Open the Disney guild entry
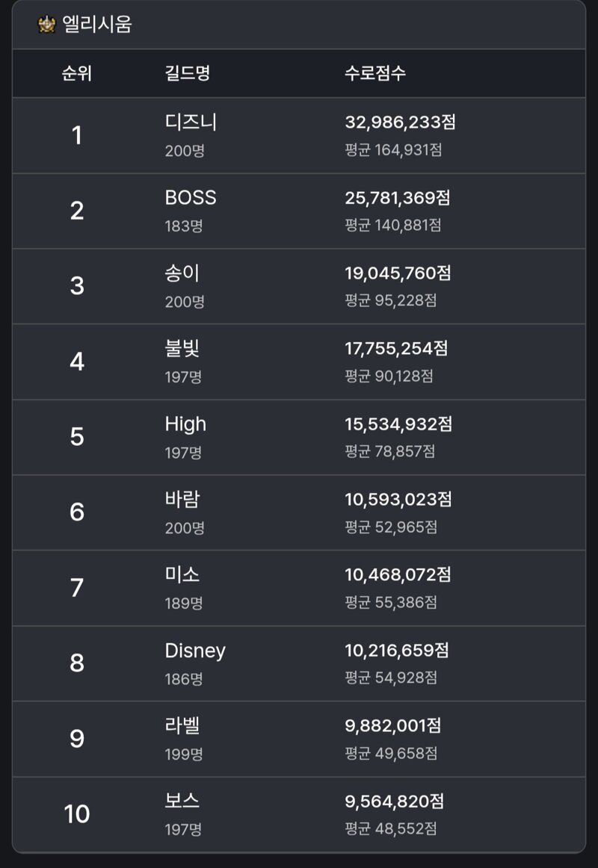The image size is (598, 868). [299, 664]
